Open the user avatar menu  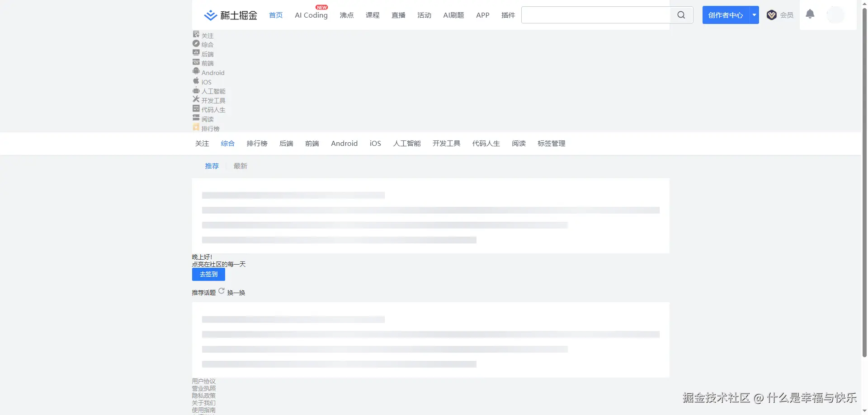(835, 15)
